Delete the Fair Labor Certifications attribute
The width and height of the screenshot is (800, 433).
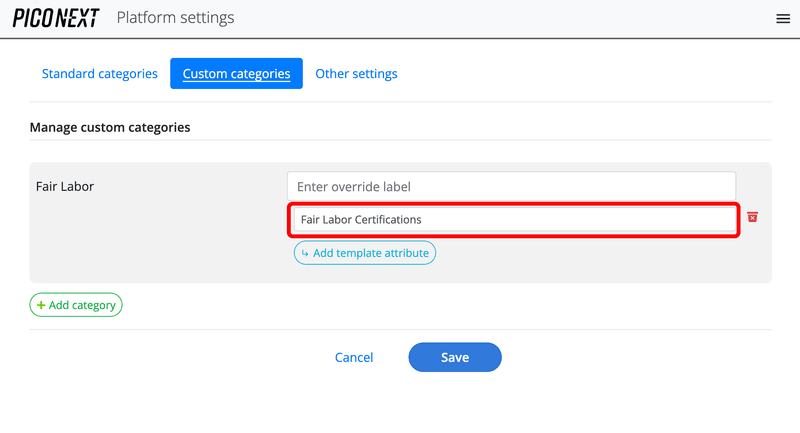[x=752, y=218]
